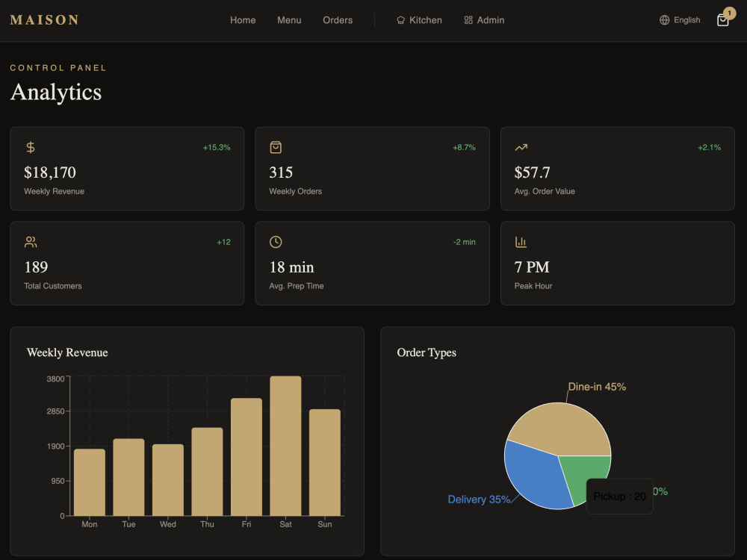Open the Orders page
Screen dimensions: 747x560
point(338,20)
